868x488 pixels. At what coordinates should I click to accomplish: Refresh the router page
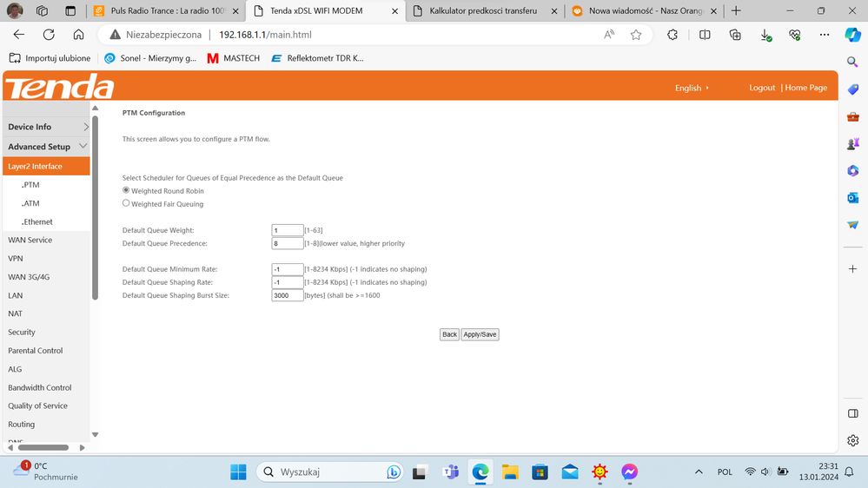[x=49, y=35]
